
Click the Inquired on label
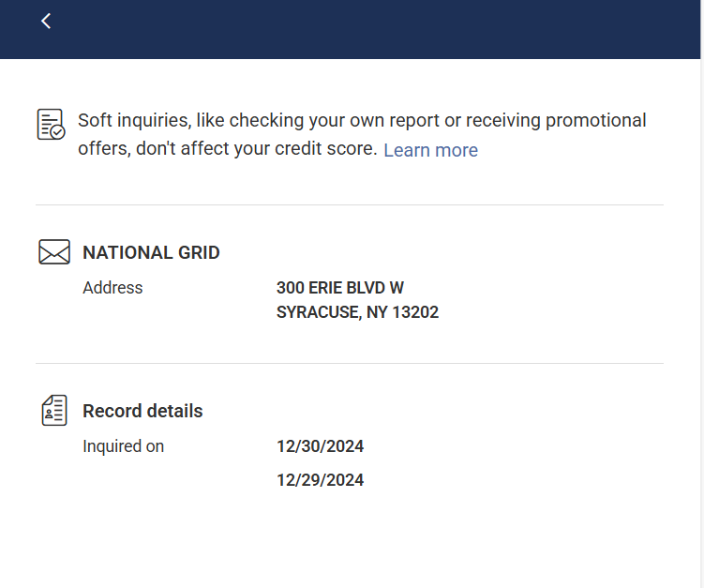(123, 446)
